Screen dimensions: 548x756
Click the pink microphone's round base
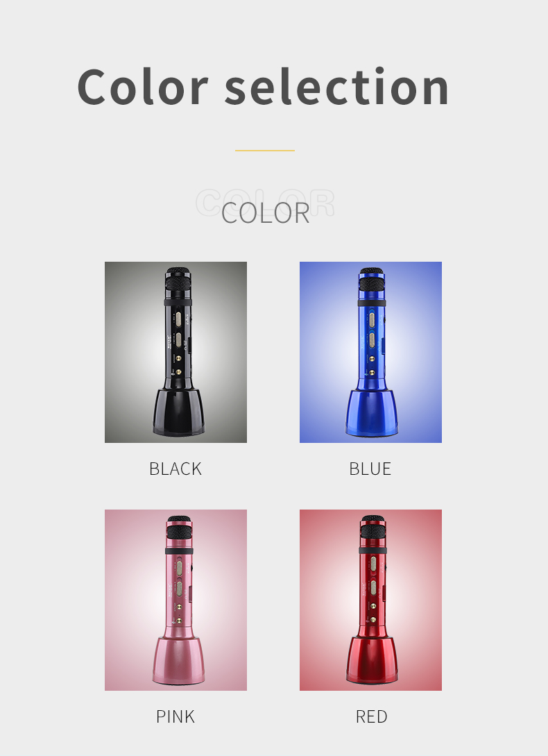(x=179, y=660)
